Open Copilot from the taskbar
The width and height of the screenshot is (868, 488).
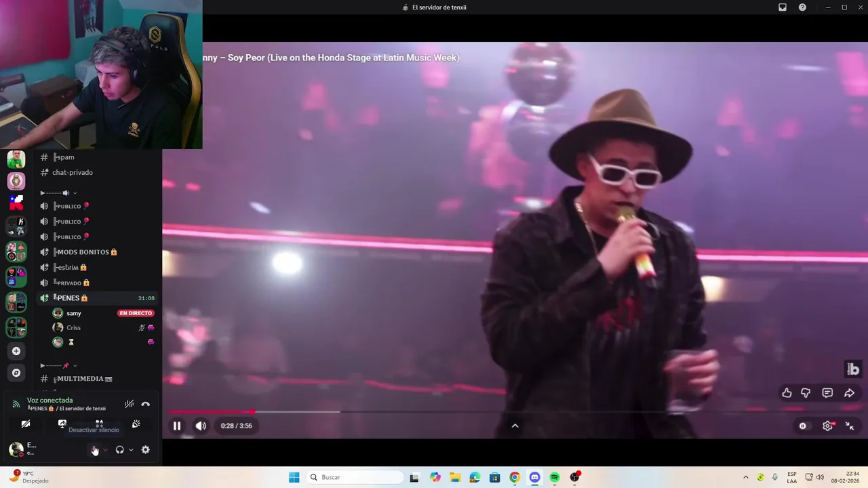[x=435, y=477]
